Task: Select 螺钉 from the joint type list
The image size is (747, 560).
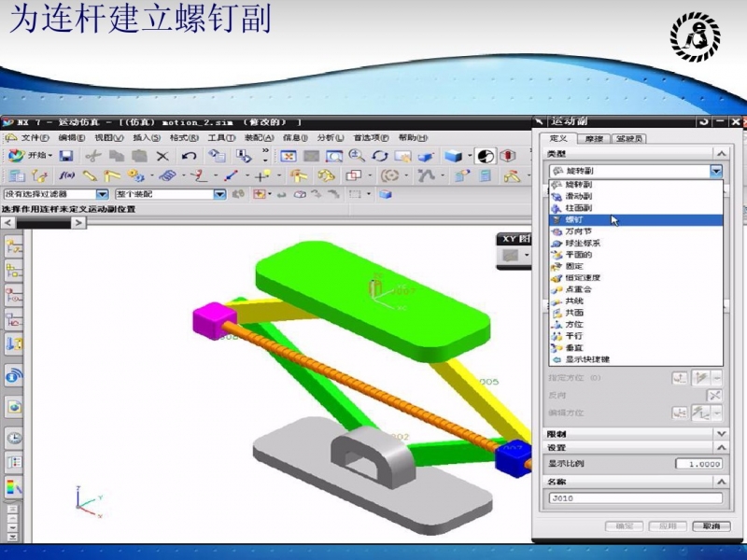Action: [636, 219]
